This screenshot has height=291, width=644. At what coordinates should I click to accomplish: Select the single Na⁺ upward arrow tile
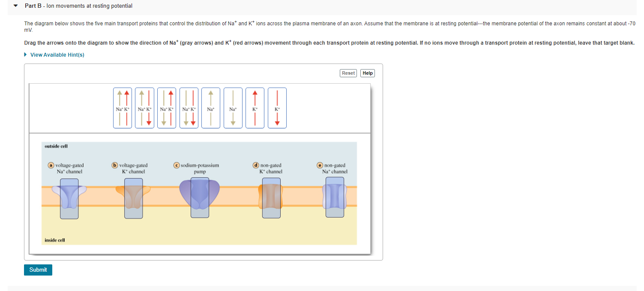point(211,108)
